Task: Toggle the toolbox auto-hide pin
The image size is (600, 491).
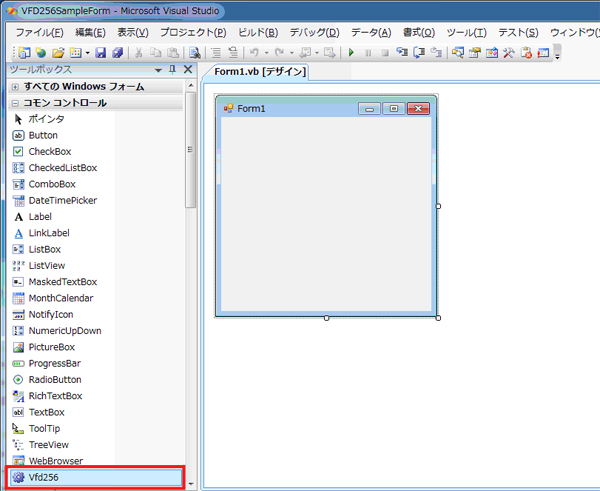Action: pyautogui.click(x=173, y=69)
